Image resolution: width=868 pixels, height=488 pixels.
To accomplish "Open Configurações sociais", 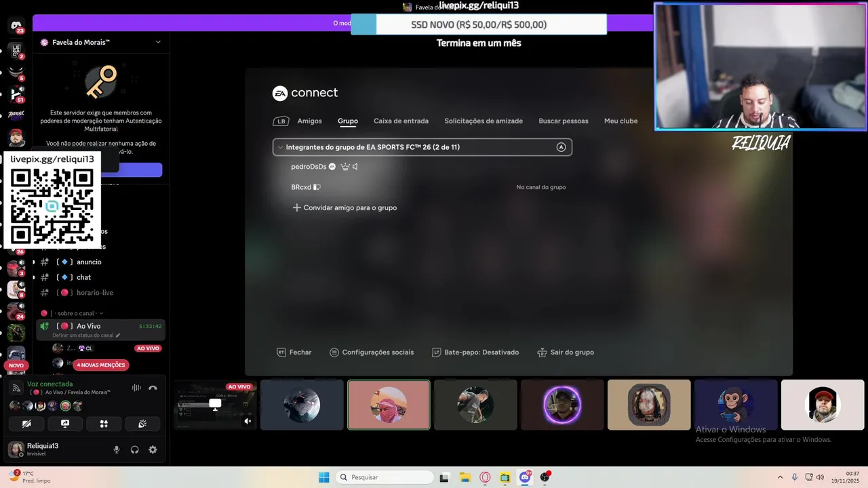I will (x=372, y=352).
